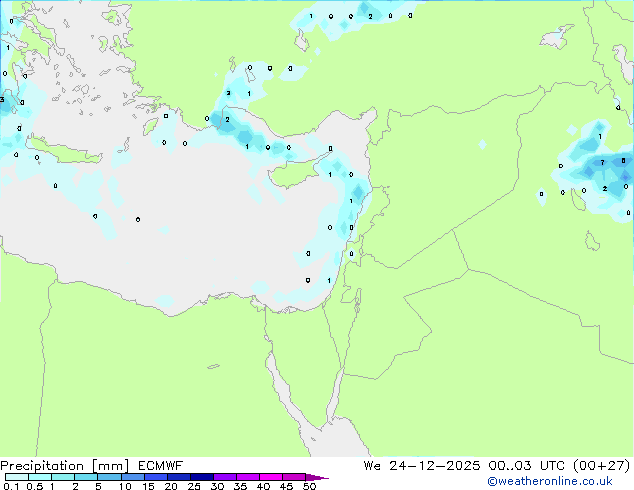Choose the 40–45 mm magenta legend swatch
This screenshot has width=634, height=490.
pyautogui.click(x=271, y=477)
